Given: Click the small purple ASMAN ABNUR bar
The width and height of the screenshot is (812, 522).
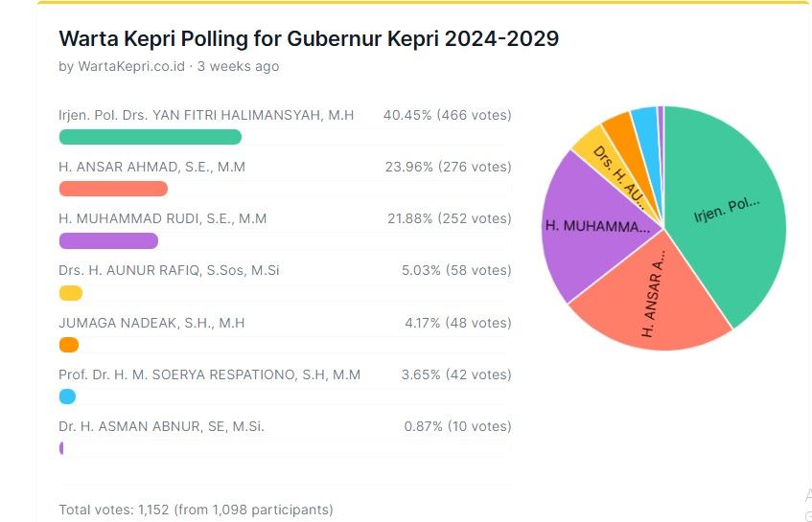Looking at the screenshot, I should [x=61, y=448].
